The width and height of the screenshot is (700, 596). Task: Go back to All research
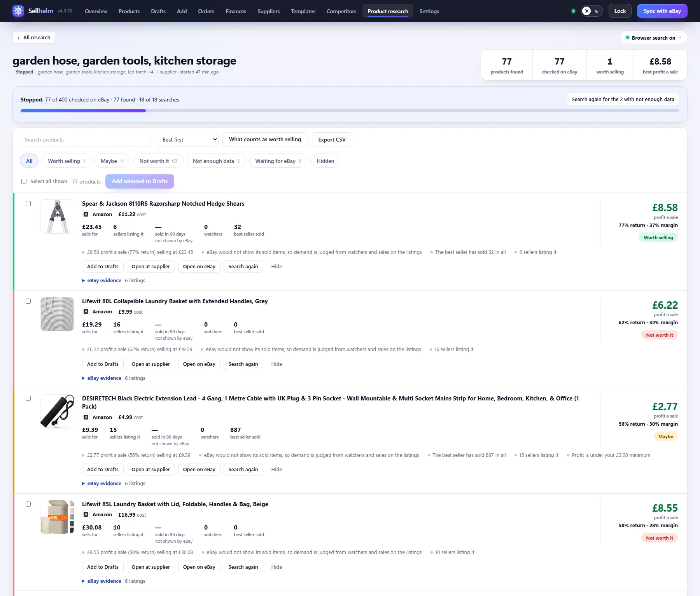click(x=34, y=38)
